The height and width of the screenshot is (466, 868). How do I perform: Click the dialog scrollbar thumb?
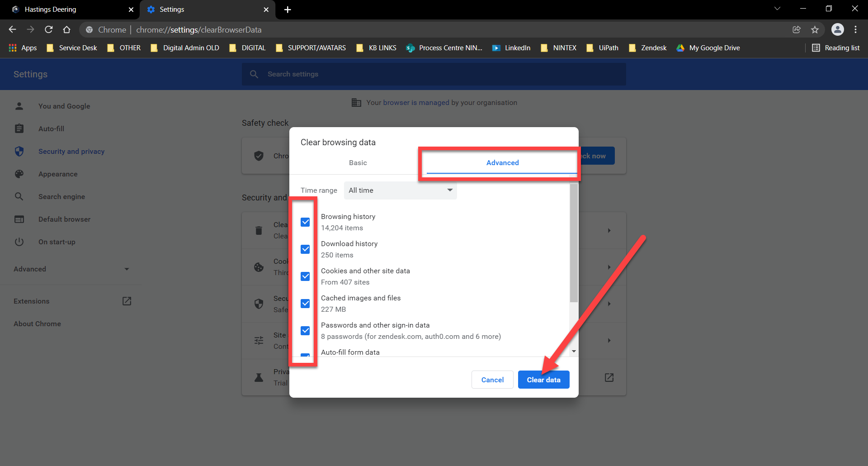tap(574, 243)
